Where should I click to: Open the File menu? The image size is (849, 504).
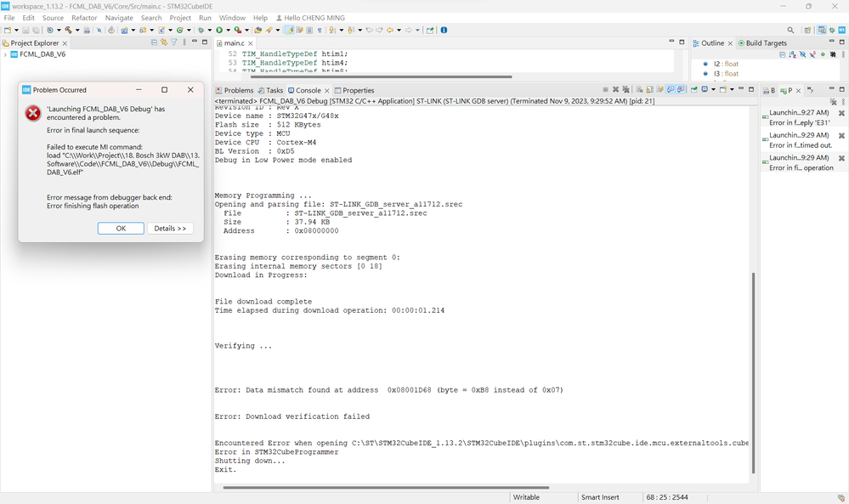click(9, 18)
